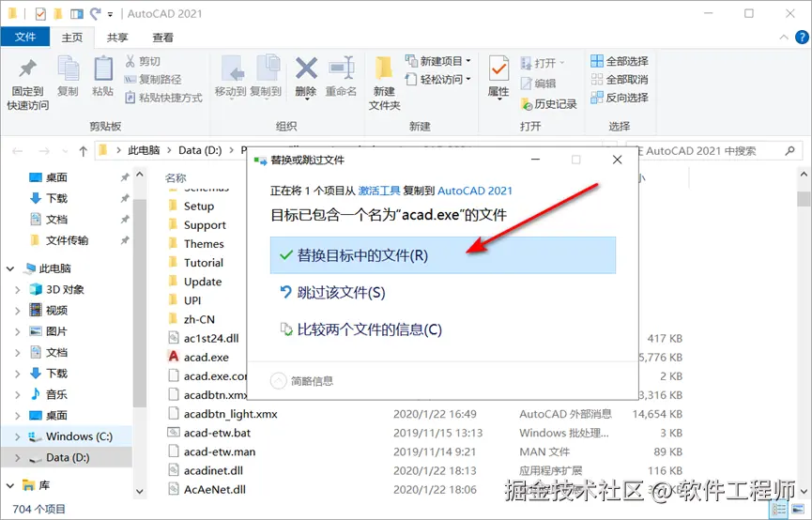Click Cut (剪切) in clipboard group
Viewport: 812px width, 520px height.
(x=143, y=61)
